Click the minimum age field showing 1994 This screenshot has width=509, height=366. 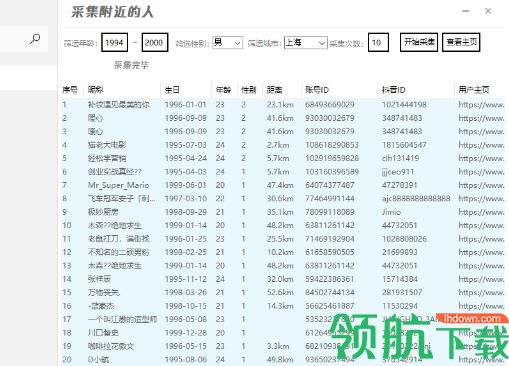115,42
